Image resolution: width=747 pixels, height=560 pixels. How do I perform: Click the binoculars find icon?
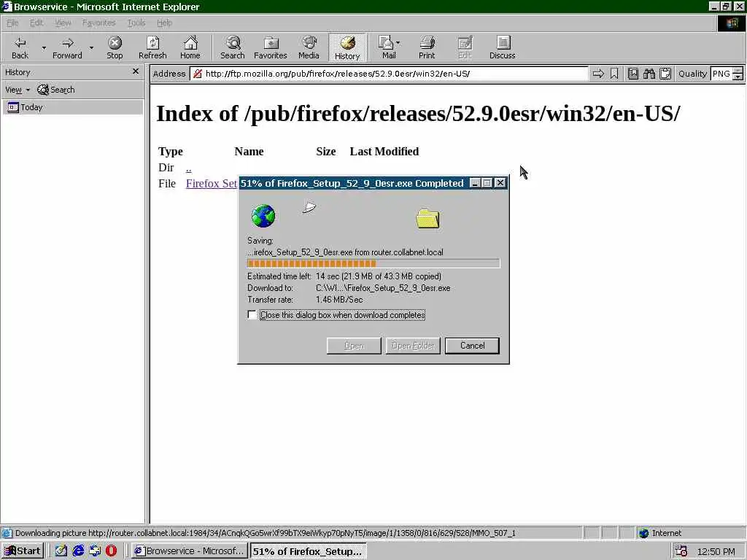(x=649, y=74)
